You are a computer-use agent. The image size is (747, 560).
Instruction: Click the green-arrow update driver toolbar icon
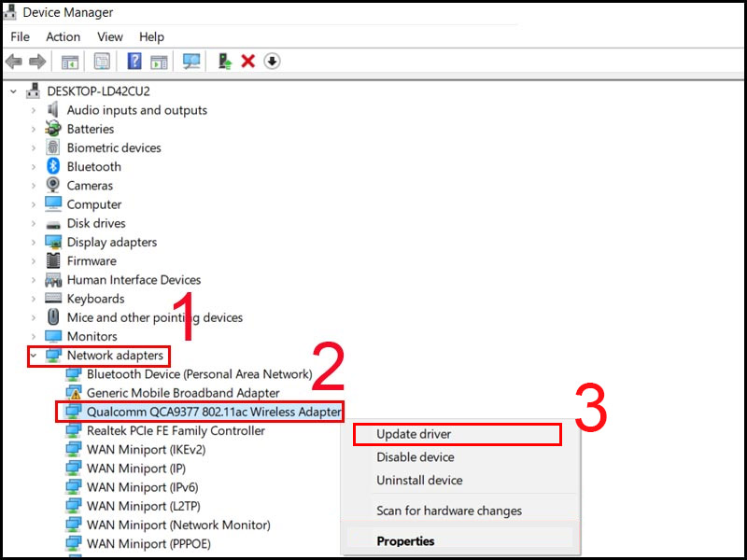[224, 62]
